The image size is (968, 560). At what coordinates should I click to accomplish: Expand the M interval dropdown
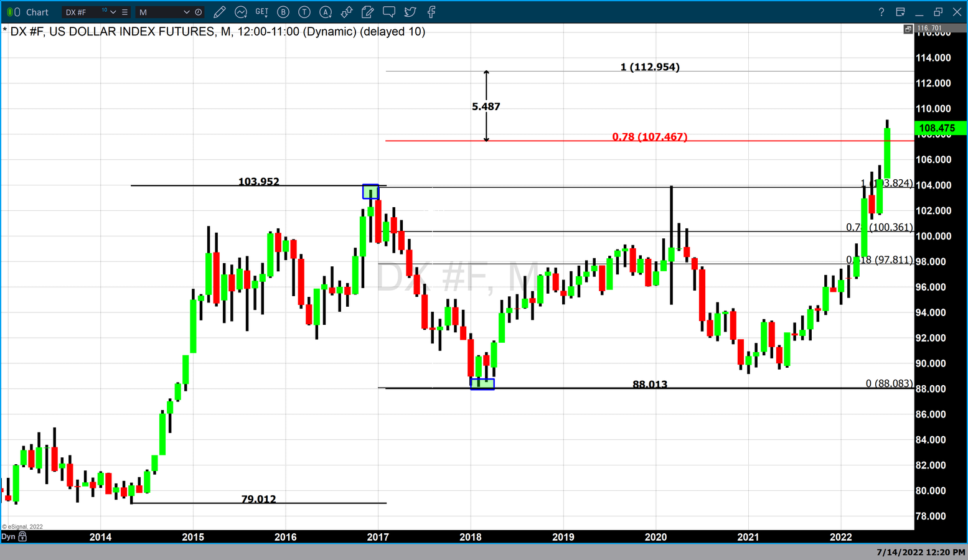186,12
